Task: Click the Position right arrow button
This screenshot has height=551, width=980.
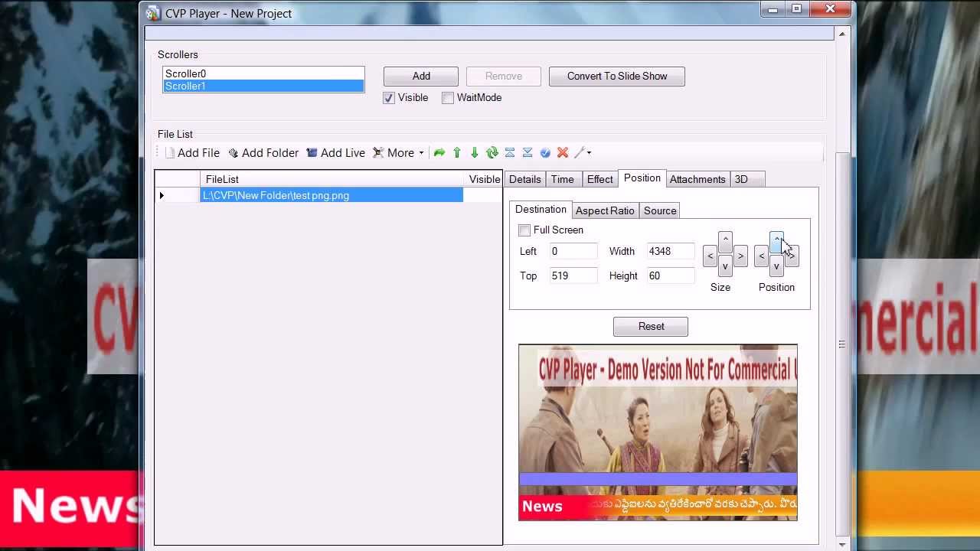Action: pyautogui.click(x=792, y=256)
